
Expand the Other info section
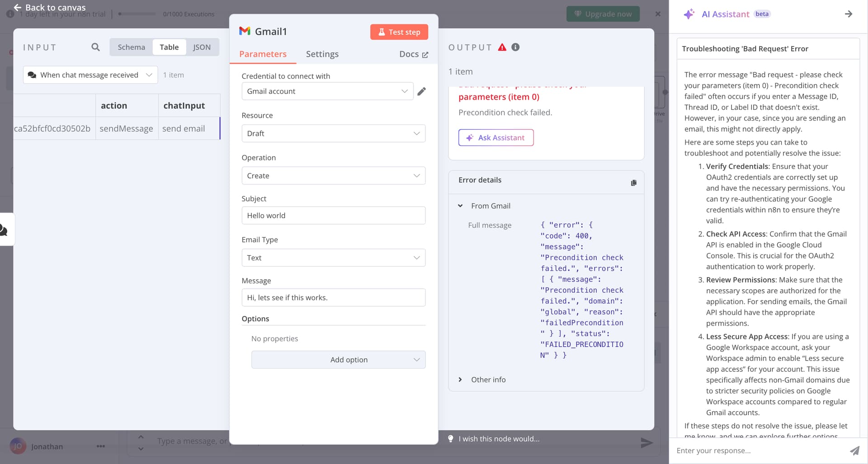[x=460, y=380]
